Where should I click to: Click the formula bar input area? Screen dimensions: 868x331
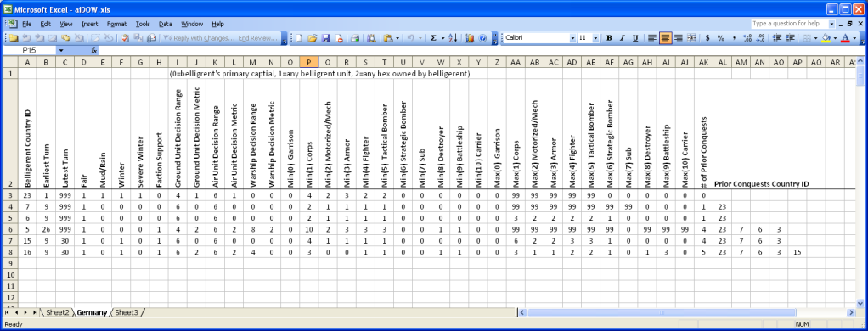click(482, 50)
